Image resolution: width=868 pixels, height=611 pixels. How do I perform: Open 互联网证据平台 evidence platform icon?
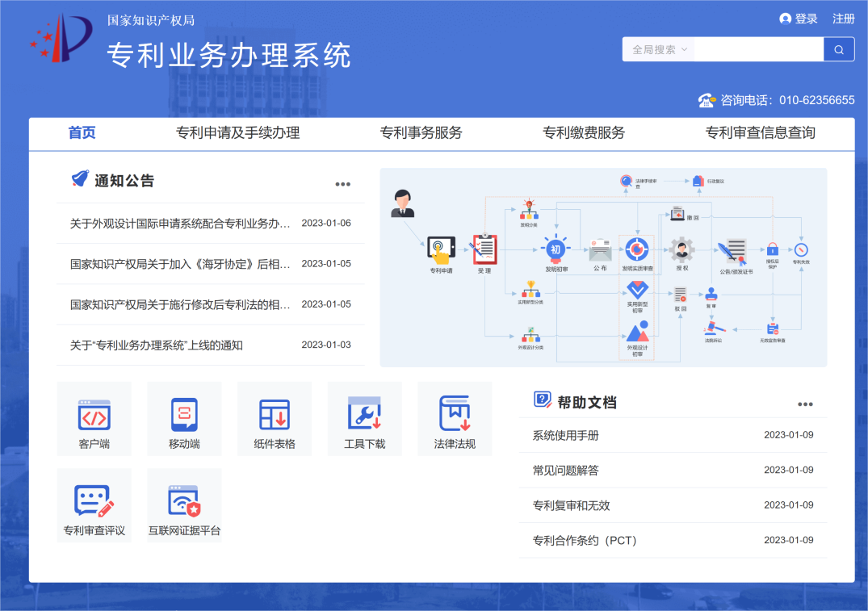tap(184, 504)
